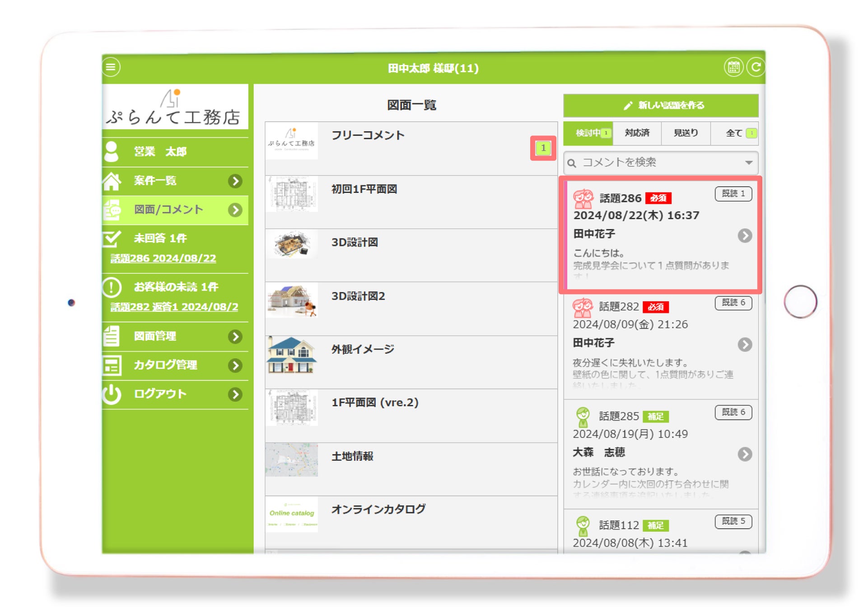Screen dimensions: 868x610
Task: Switch to the 見送り tab
Action: pyautogui.click(x=686, y=133)
